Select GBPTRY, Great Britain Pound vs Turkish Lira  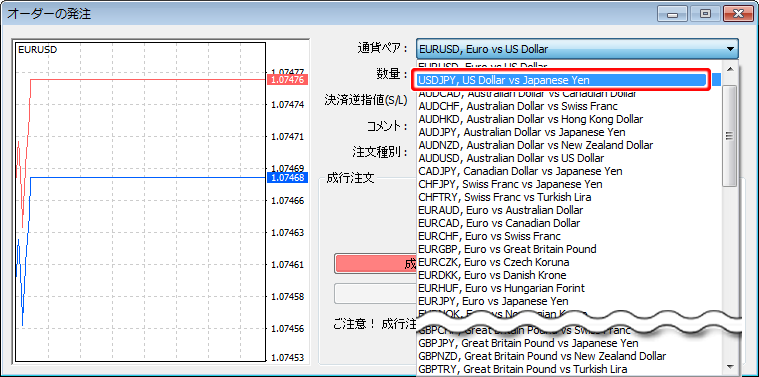click(x=569, y=370)
